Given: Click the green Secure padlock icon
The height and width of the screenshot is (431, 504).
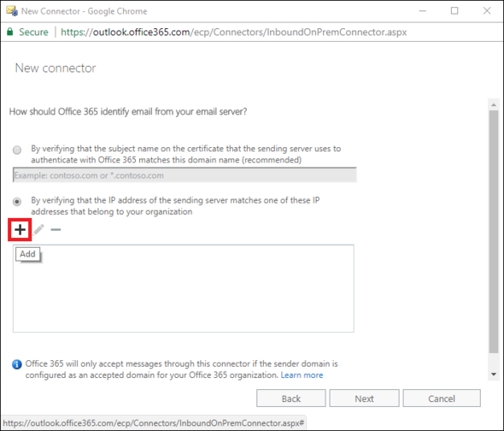Looking at the screenshot, I should point(10,32).
